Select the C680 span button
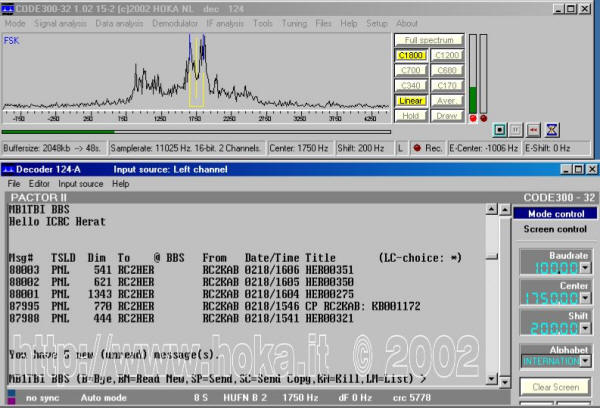The image size is (600, 408). click(447, 70)
